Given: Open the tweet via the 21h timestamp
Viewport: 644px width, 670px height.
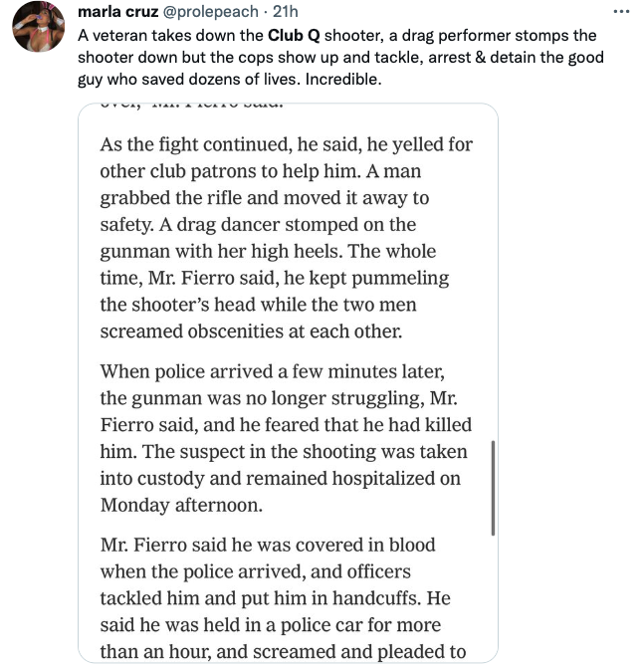Looking at the screenshot, I should tap(285, 12).
